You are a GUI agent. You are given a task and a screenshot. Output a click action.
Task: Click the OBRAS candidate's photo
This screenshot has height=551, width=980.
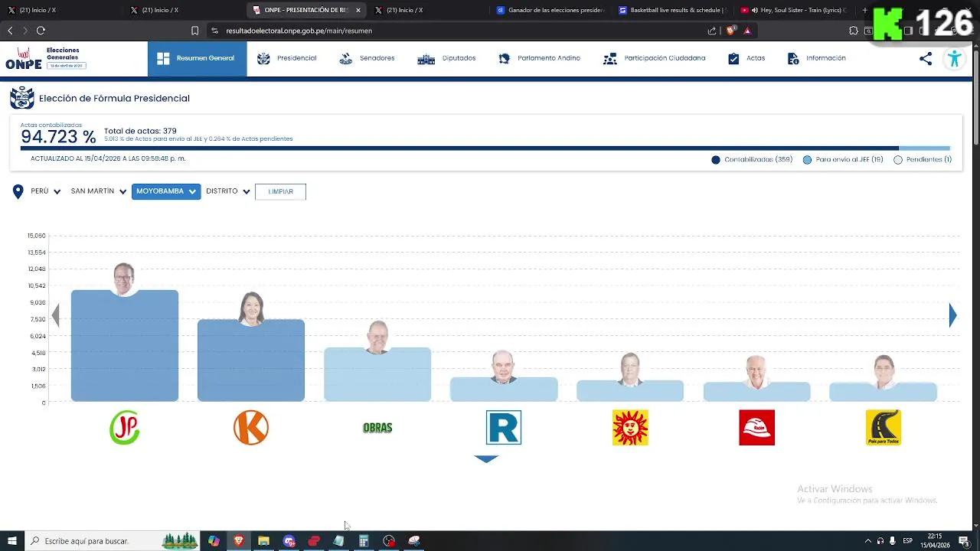tap(377, 337)
